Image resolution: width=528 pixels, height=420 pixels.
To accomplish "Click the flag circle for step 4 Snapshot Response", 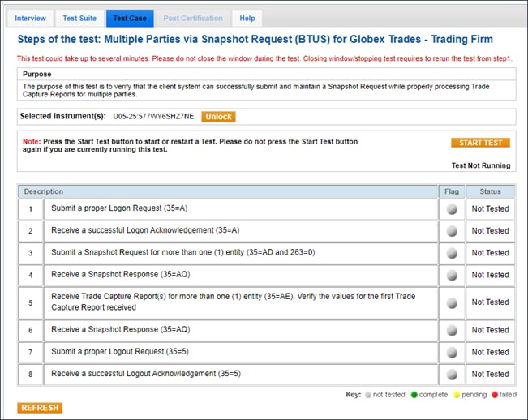I will tap(451, 275).
